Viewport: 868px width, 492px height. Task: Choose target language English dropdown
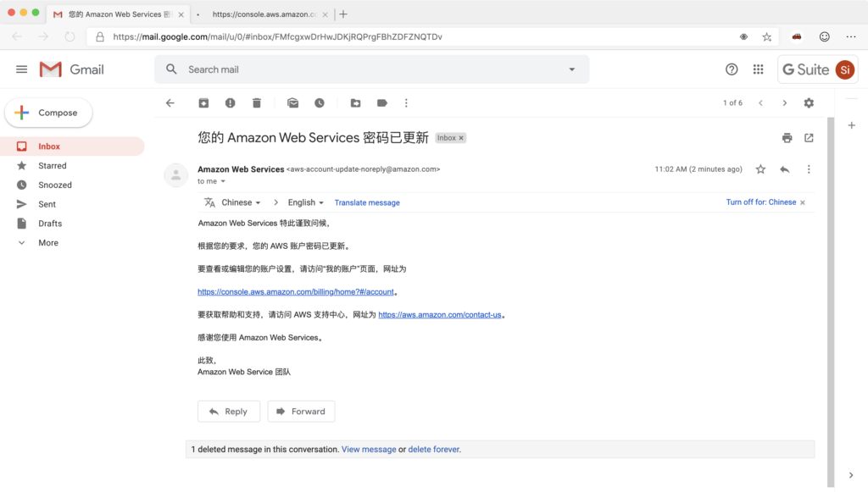coord(305,203)
